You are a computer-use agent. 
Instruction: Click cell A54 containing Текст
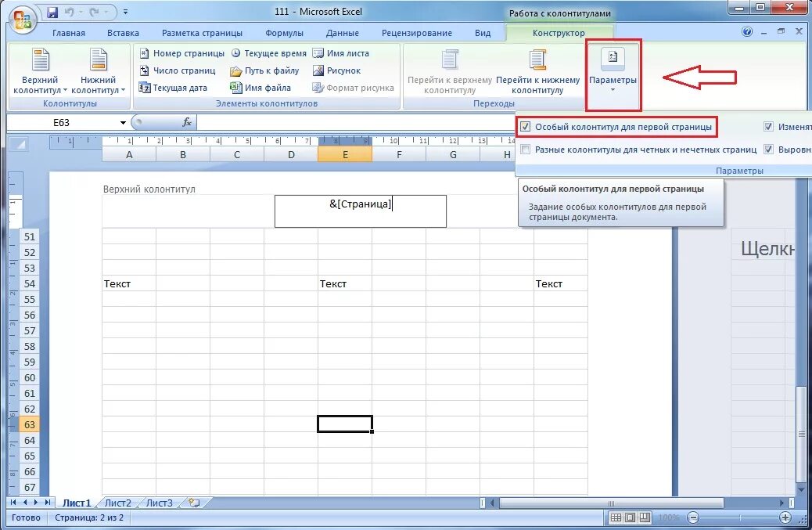[129, 284]
